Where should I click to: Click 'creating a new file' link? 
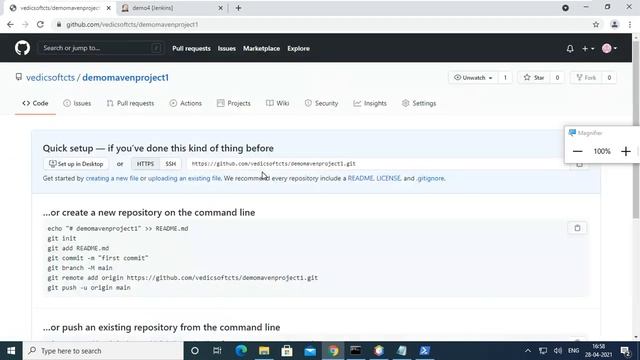click(x=112, y=178)
